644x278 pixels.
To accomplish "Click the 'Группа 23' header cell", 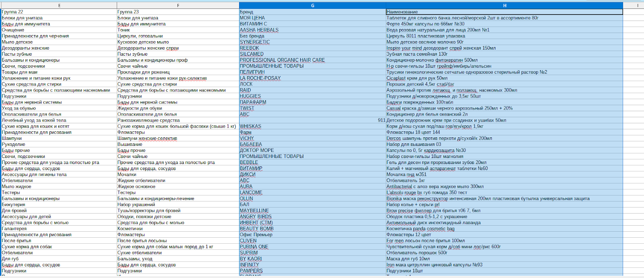I will tap(178, 12).
